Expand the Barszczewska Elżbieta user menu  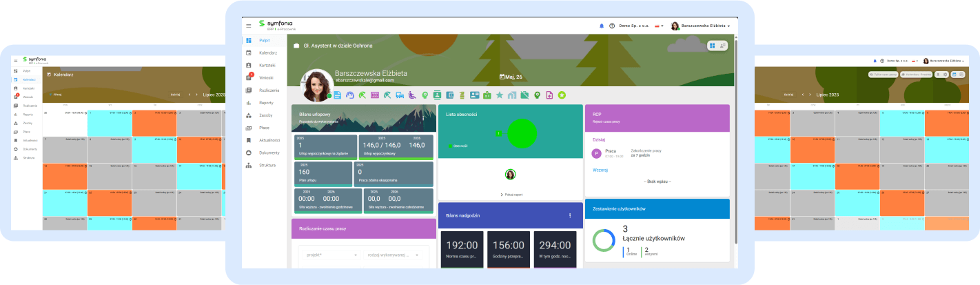(700, 26)
